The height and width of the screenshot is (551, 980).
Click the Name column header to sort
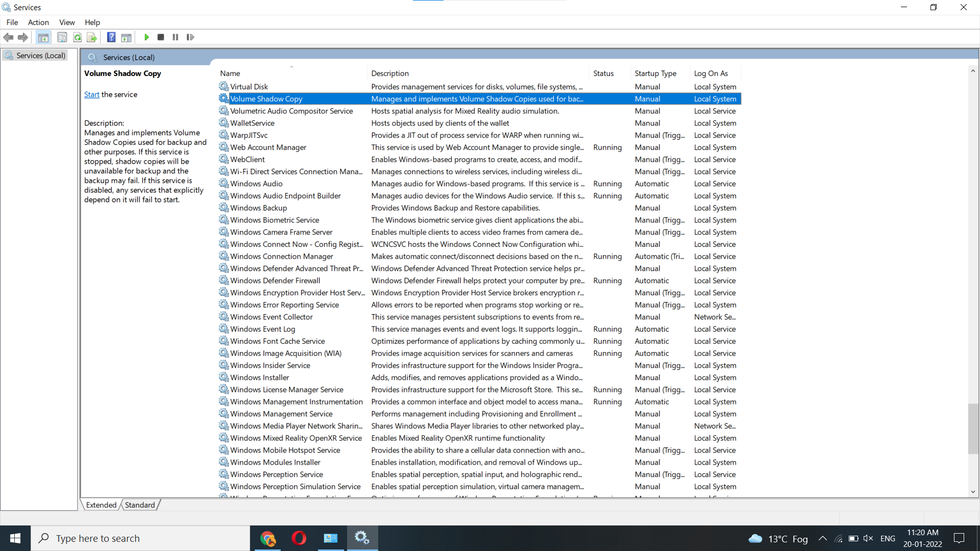coord(230,72)
